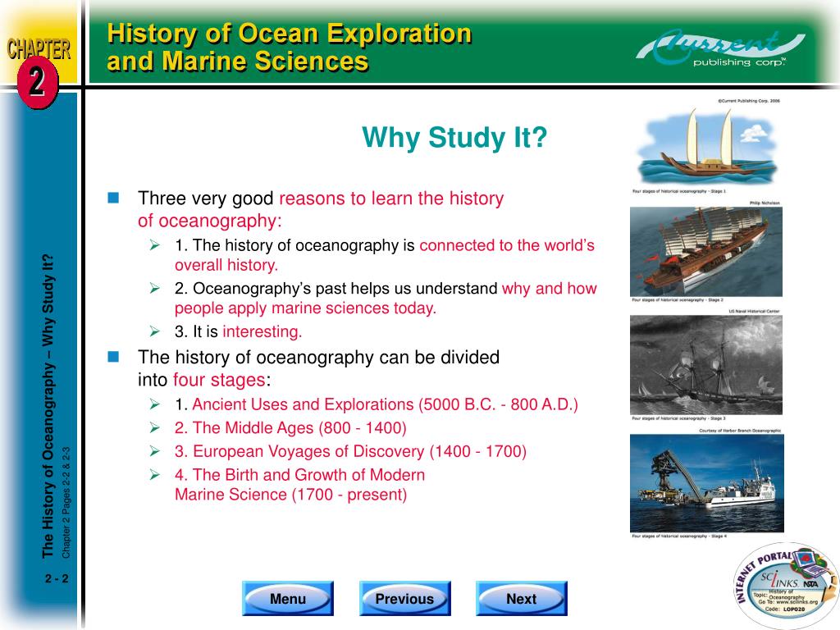Select the Stage 3 black-and-white ship image
The height and width of the screenshot is (630, 840).
[706, 364]
